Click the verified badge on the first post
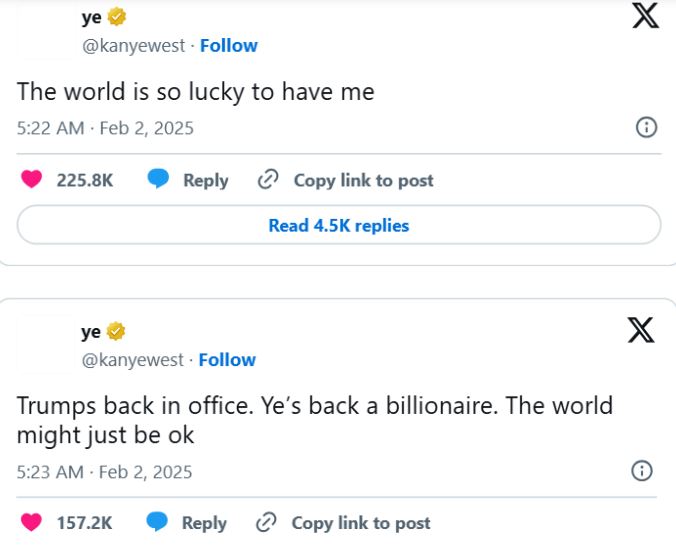 tap(117, 17)
